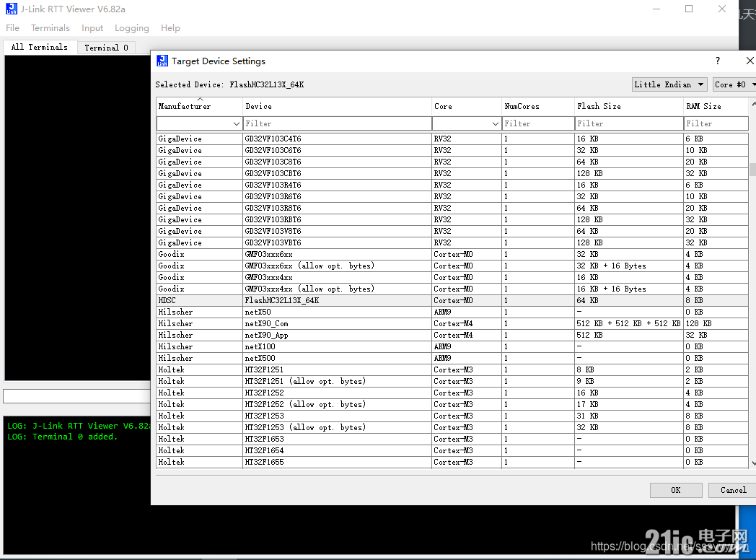The image size is (756, 560).
Task: Open the Little Endian dropdown
Action: click(669, 84)
